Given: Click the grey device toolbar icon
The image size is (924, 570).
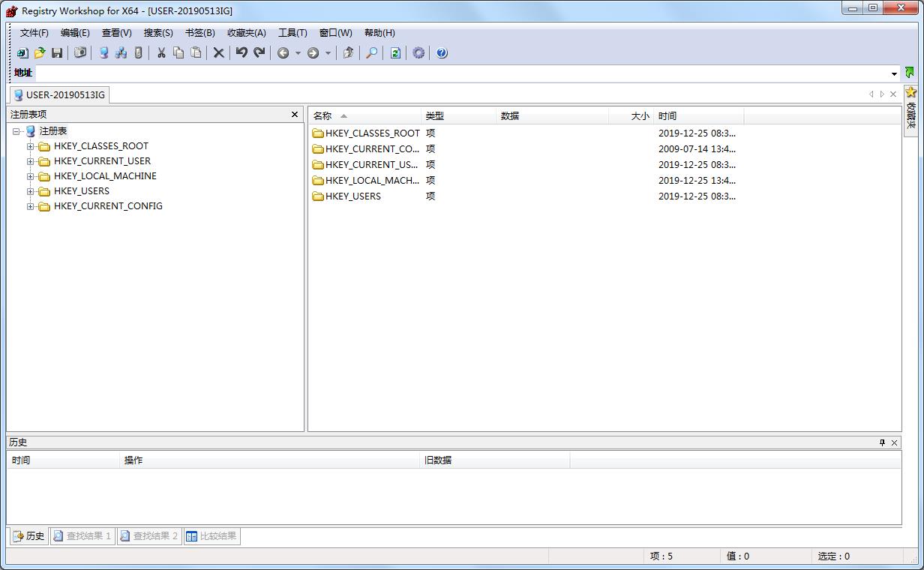Looking at the screenshot, I should point(138,53).
